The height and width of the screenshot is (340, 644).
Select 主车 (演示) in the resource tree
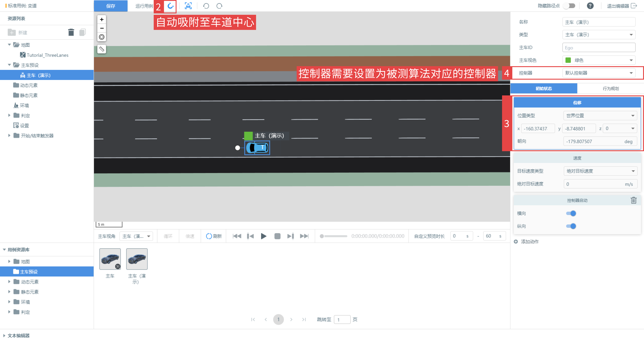point(47,75)
